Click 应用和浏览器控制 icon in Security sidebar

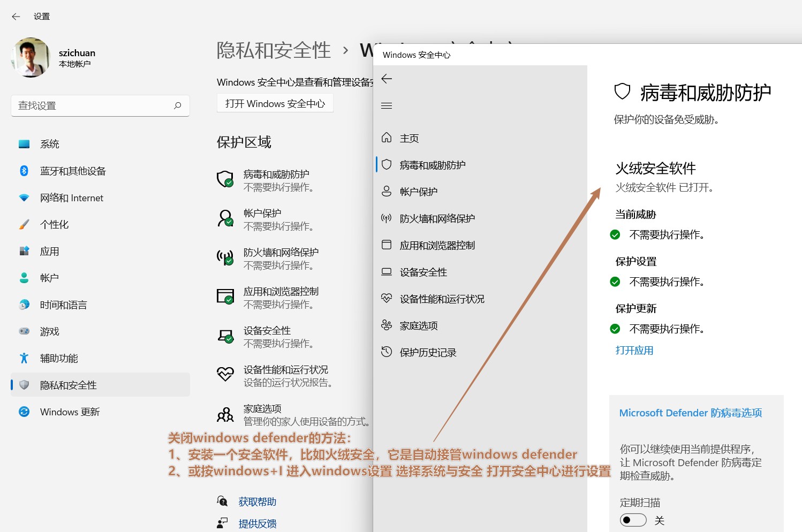pos(387,245)
